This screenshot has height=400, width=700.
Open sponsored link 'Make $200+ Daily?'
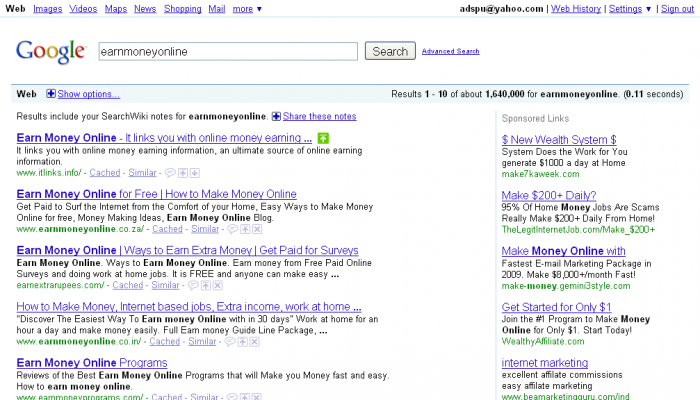click(549, 196)
